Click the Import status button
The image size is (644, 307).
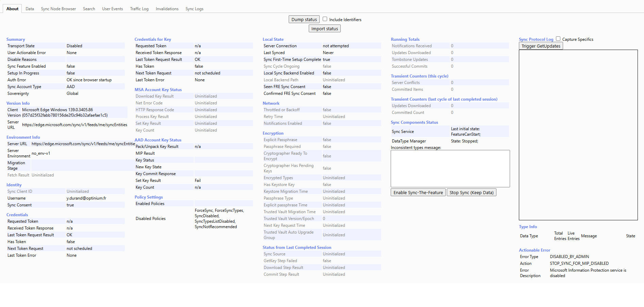(325, 29)
